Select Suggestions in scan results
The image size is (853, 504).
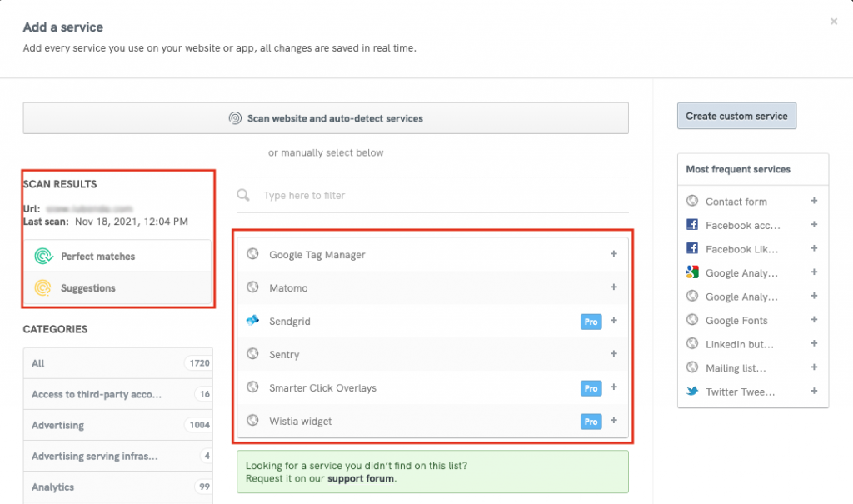coord(87,288)
